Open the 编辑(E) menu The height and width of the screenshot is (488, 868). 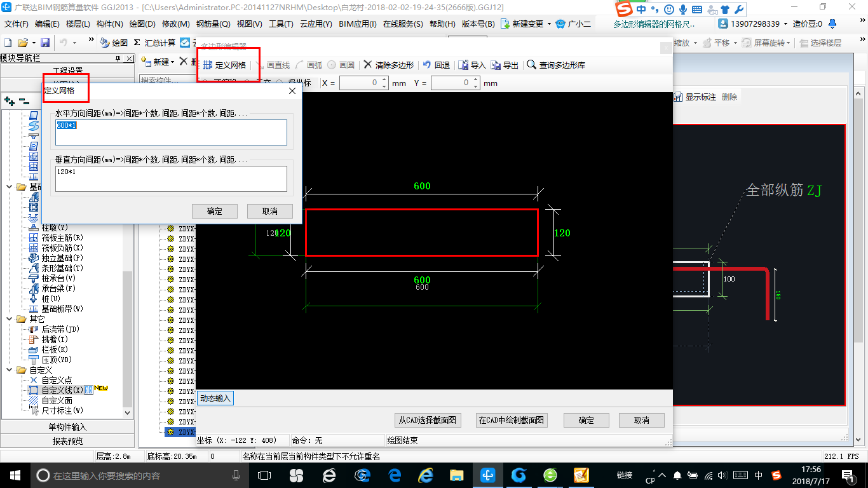(47, 24)
